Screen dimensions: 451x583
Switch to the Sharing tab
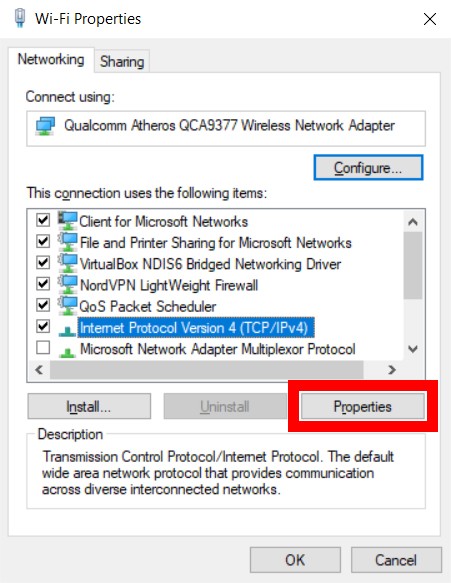[x=122, y=61]
